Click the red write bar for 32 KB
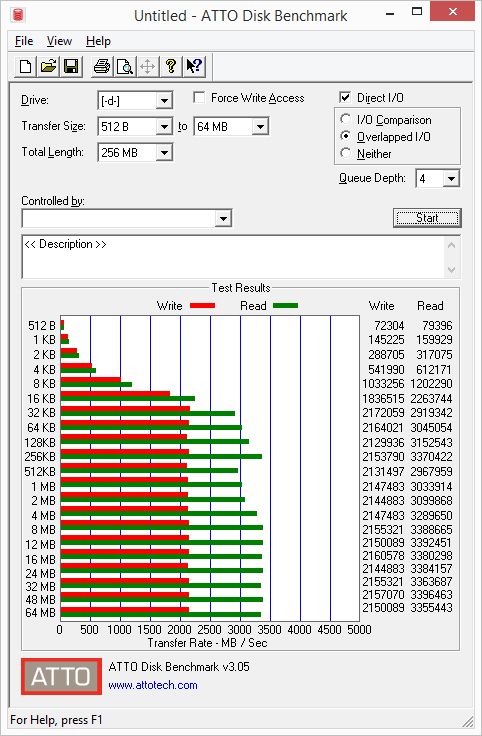This screenshot has width=482, height=736. click(125, 408)
